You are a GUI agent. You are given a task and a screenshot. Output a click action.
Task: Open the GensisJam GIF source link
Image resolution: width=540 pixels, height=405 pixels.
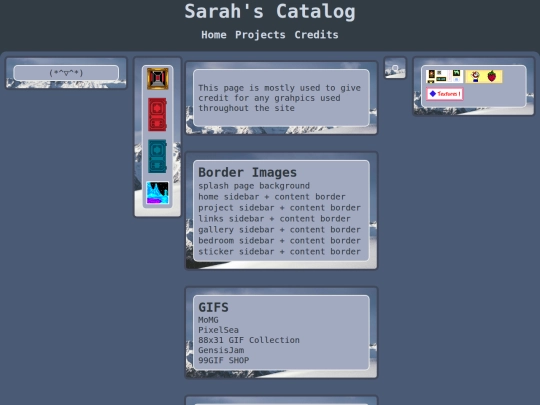(x=221, y=350)
